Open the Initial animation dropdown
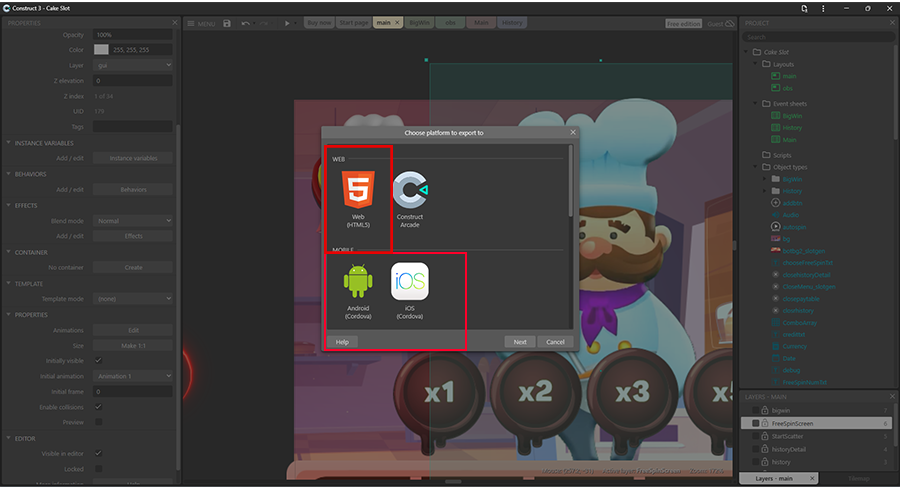The image size is (900, 489). [x=133, y=376]
